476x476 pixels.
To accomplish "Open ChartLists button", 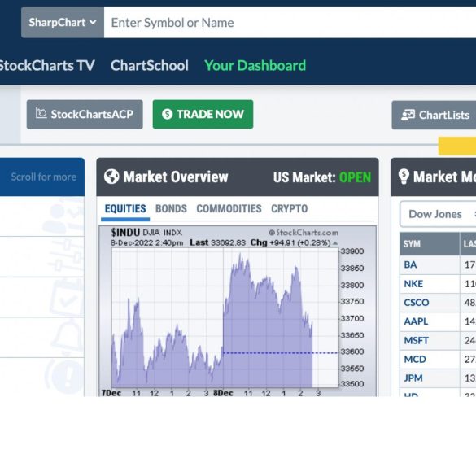I will [434, 115].
